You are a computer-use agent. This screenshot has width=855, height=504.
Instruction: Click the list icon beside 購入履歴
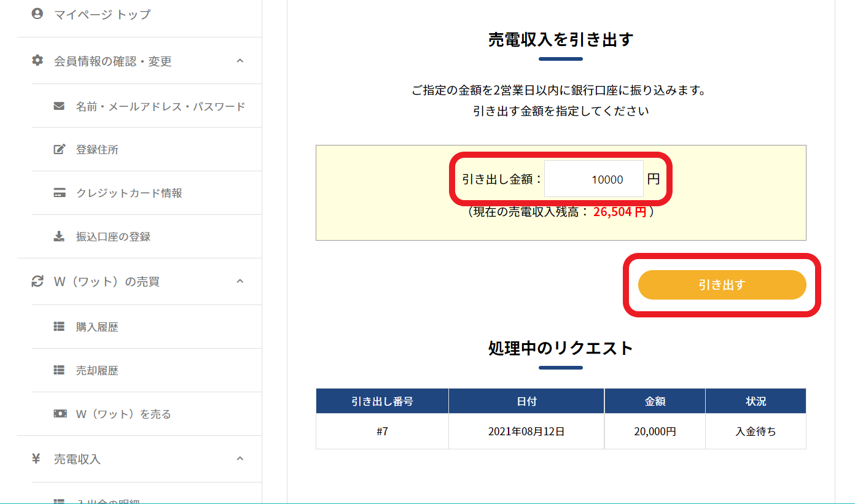(59, 327)
